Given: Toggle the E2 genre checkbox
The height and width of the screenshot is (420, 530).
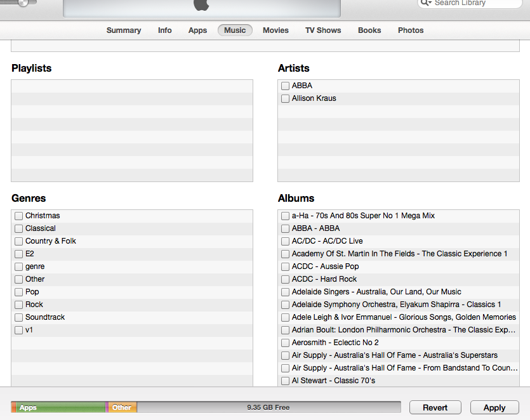Looking at the screenshot, I should pyautogui.click(x=18, y=254).
